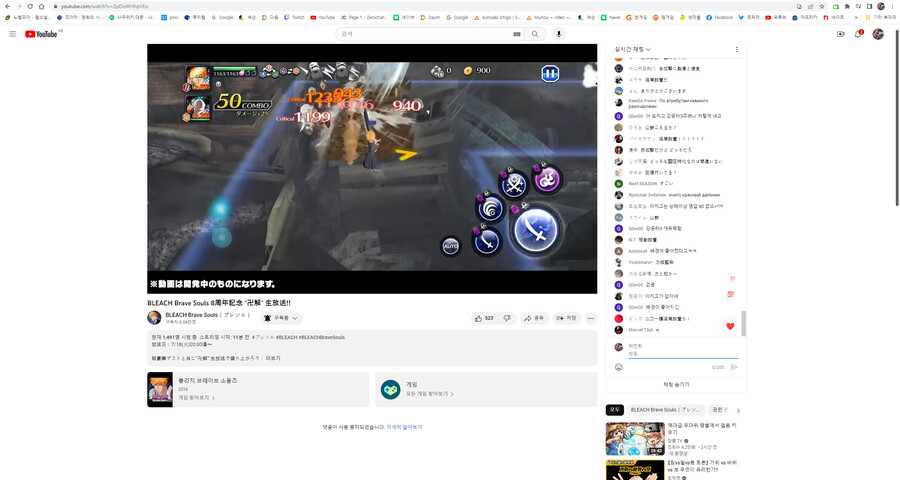Open the Naver bookmark
900x480 pixels.
[x=610, y=17]
